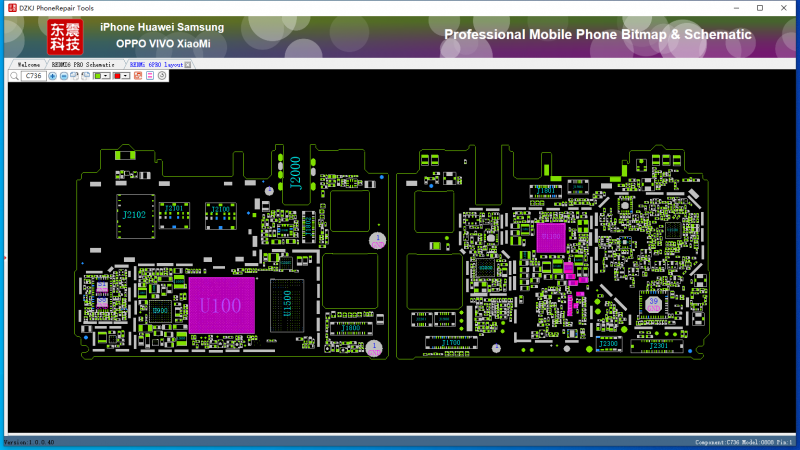Click the orange network connection icon
The image size is (800, 450).
point(138,76)
